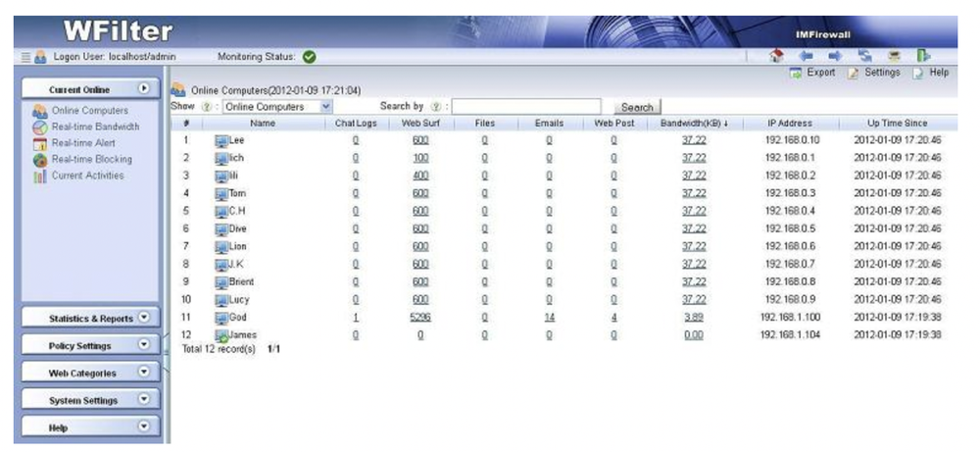Open the Show Online Computers dropdown

click(x=277, y=107)
